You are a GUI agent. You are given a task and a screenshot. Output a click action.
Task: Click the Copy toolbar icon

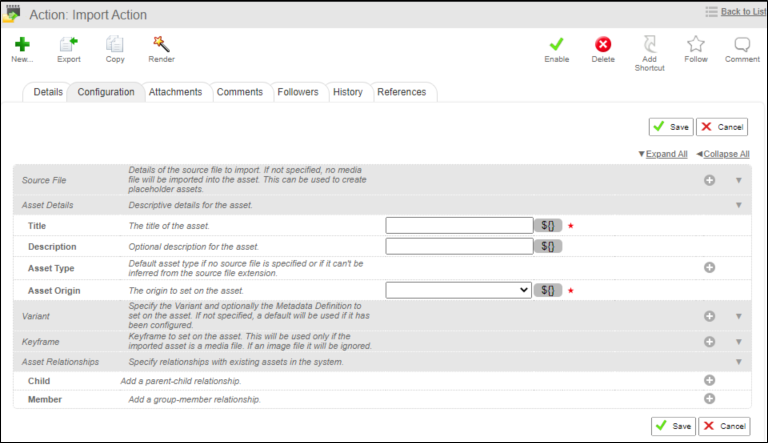[x=115, y=44]
